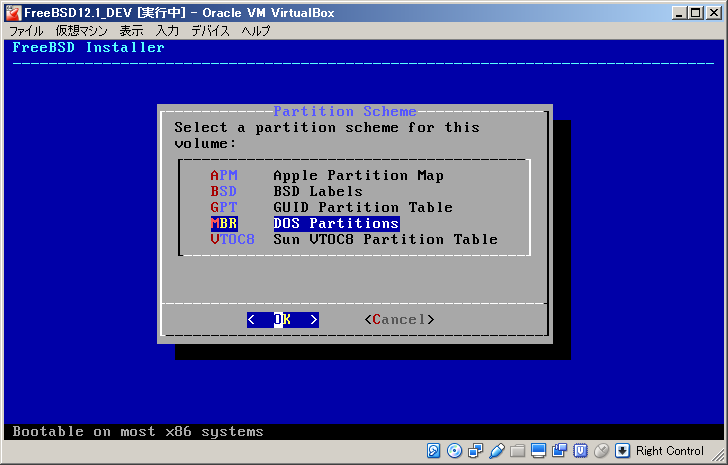Click the Partition Scheme dialog title
This screenshot has height=465, width=728.
345,111
